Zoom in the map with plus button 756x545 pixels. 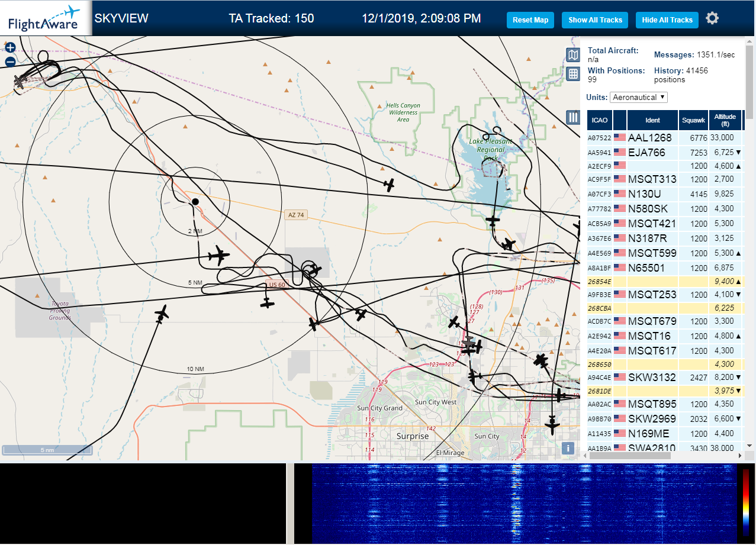tap(10, 48)
